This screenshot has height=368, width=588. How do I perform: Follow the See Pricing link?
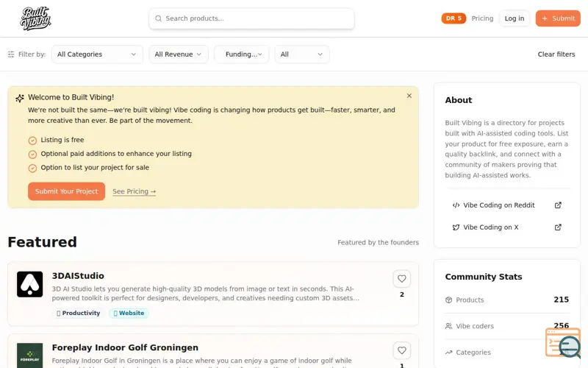(135, 191)
